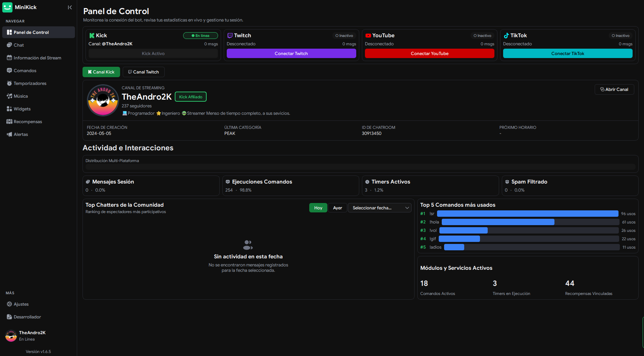
Task: Open the Desarrollador icon
Action: pyautogui.click(x=9, y=317)
